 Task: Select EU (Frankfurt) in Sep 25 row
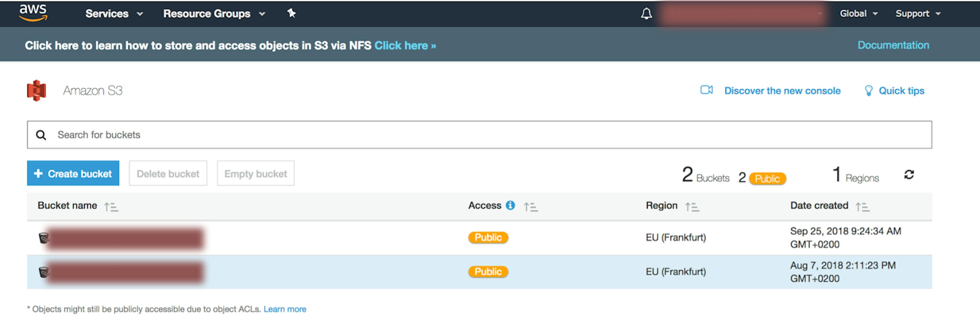point(676,238)
